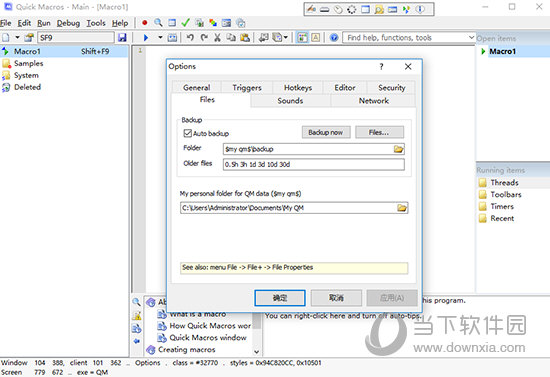Screen dimensions: 550x377
Task: Open the Help menu
Action: tap(120, 23)
